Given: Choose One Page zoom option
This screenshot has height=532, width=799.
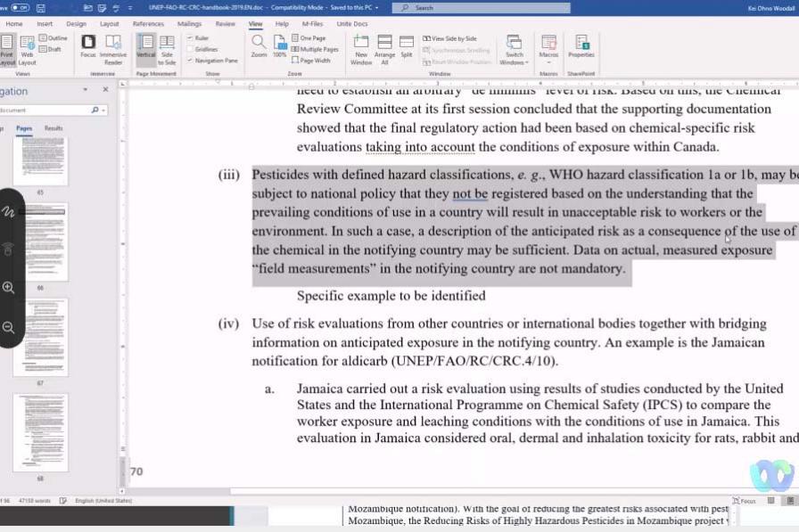Looking at the screenshot, I should (309, 38).
